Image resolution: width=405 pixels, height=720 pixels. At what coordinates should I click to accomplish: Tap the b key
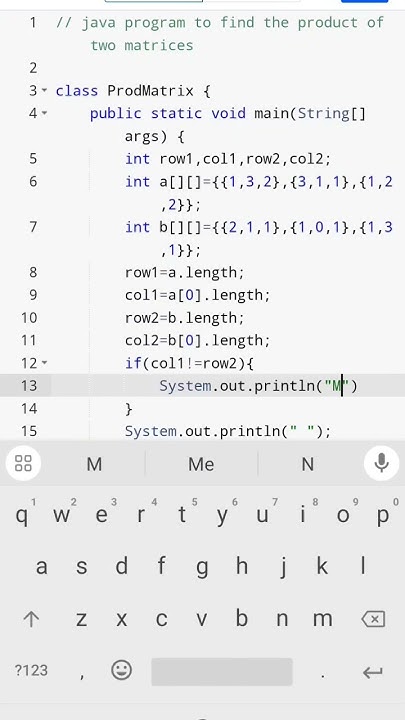[242, 619]
